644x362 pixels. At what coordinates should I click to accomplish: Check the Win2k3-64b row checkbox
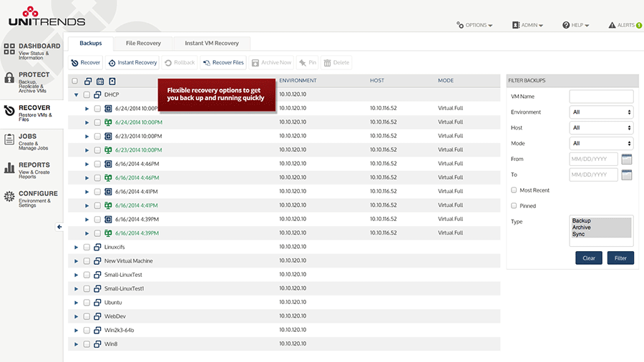click(x=87, y=330)
